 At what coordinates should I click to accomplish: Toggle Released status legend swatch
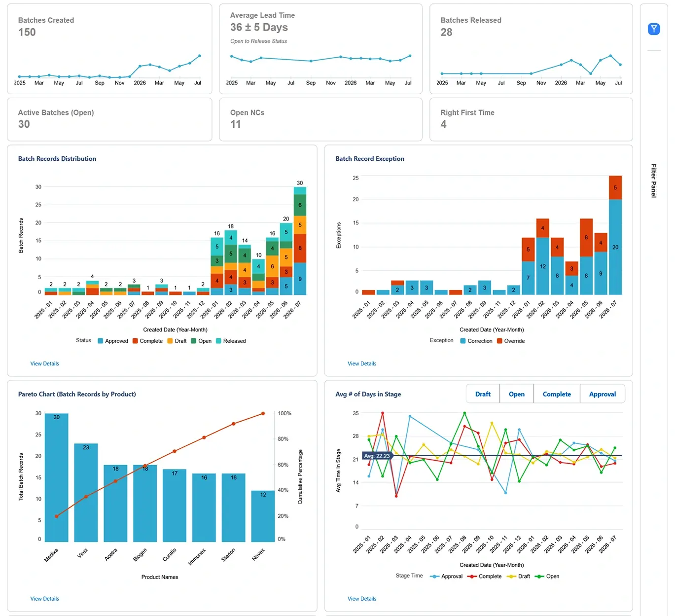pyautogui.click(x=218, y=341)
